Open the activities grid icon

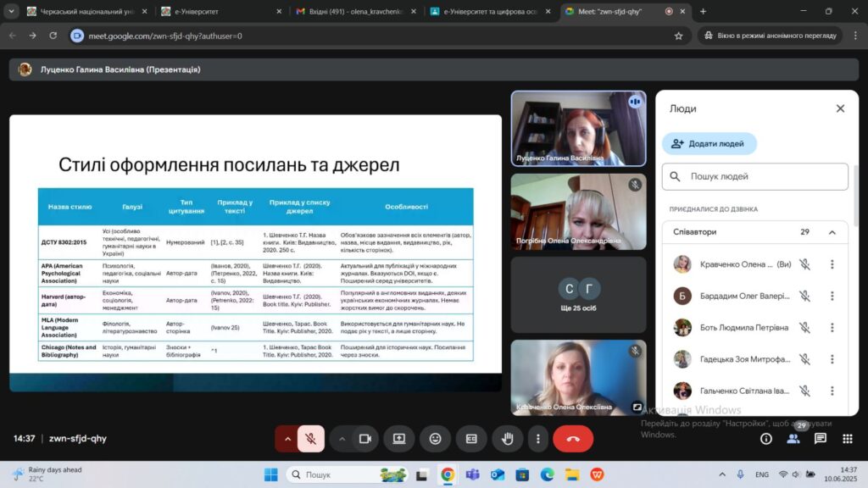point(848,439)
